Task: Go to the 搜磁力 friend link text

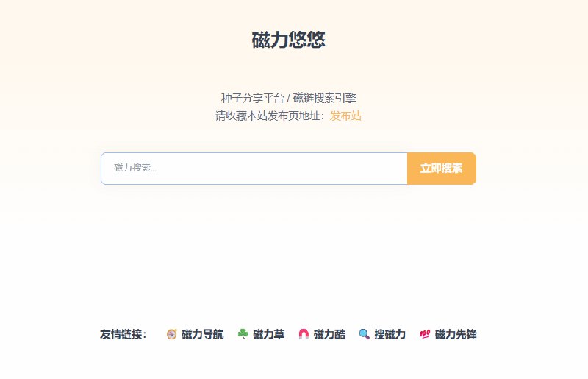Action: pyautogui.click(x=390, y=334)
